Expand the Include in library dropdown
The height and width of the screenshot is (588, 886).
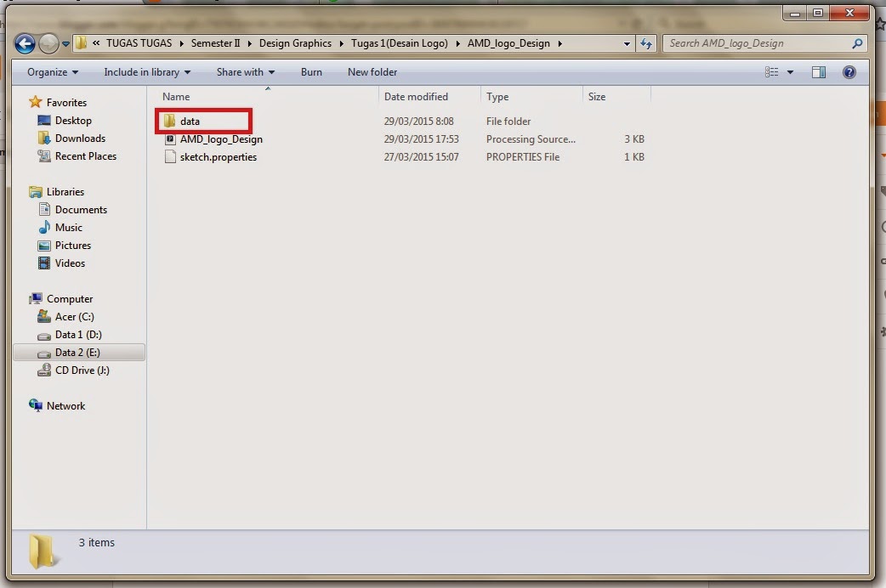point(146,72)
